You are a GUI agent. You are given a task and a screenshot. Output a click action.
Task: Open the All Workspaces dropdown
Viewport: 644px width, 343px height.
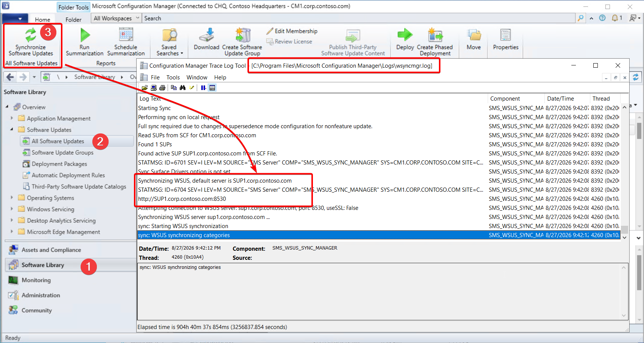pyautogui.click(x=116, y=18)
